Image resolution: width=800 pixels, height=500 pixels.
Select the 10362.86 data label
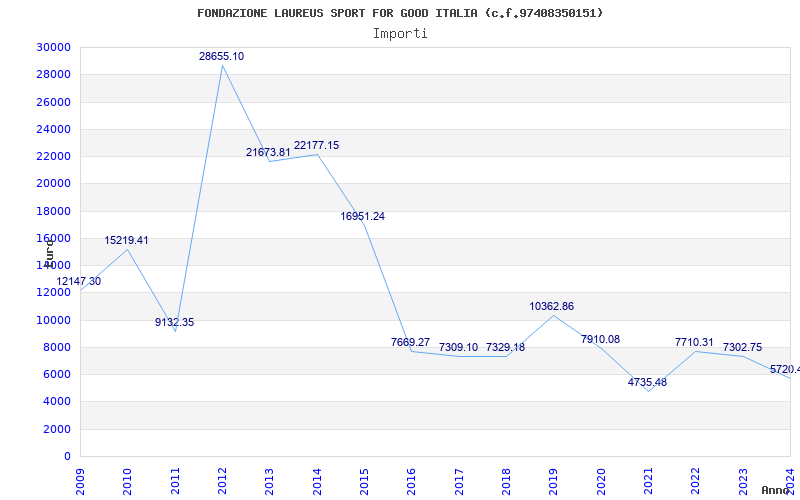click(552, 307)
